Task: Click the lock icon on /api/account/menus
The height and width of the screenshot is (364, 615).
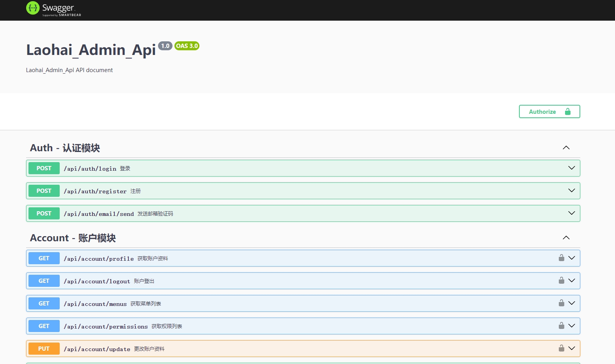Action: [x=561, y=303]
